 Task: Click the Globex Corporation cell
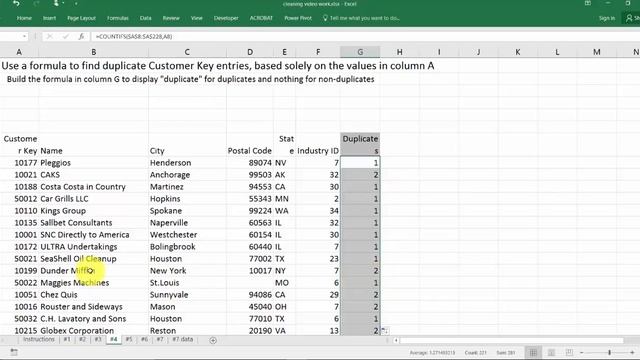[x=93, y=331]
